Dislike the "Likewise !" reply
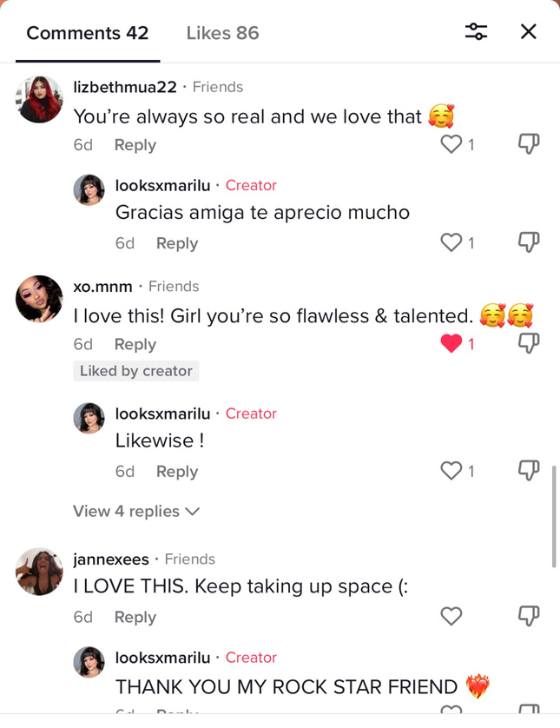The image size is (560, 728). point(528,471)
